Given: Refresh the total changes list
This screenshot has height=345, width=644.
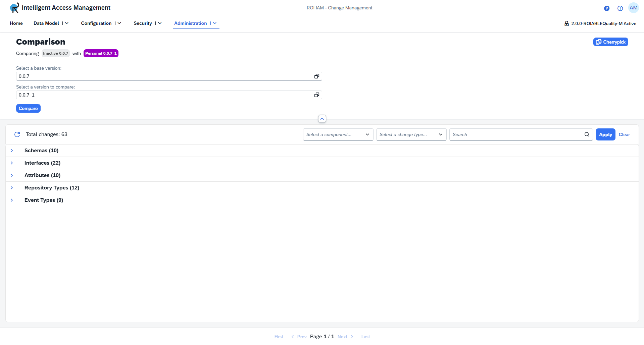Looking at the screenshot, I should tap(17, 134).
